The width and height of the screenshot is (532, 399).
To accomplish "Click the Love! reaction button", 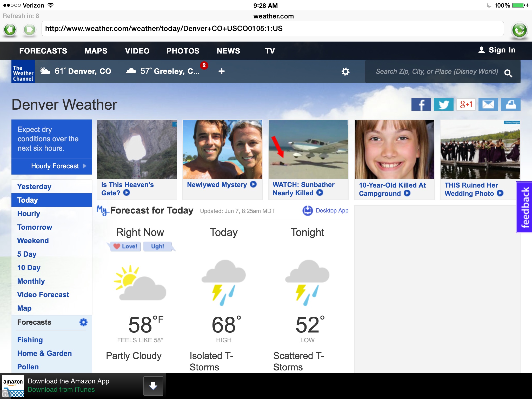I will [x=125, y=246].
